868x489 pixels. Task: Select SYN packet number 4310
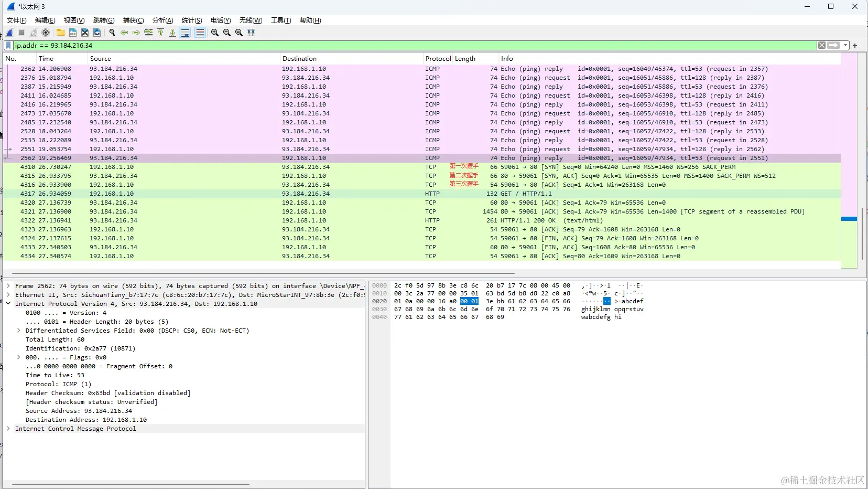pyautogui.click(x=422, y=167)
